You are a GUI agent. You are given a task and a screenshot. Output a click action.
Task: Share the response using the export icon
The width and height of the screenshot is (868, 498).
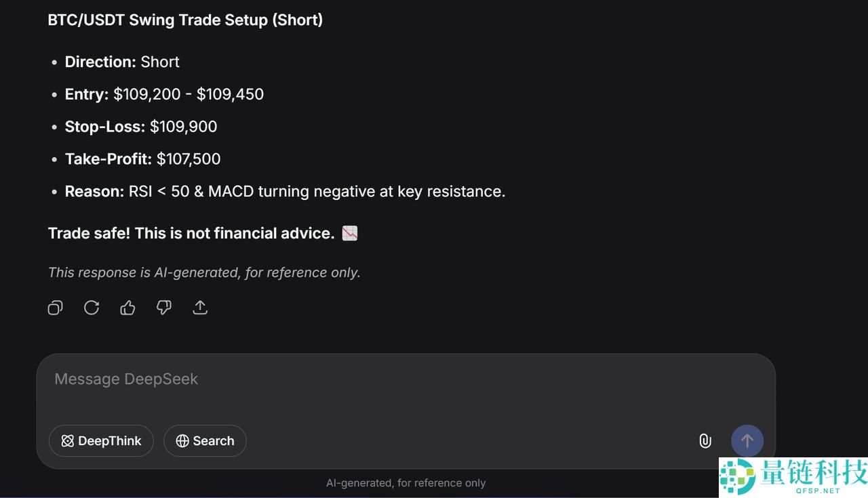point(200,308)
